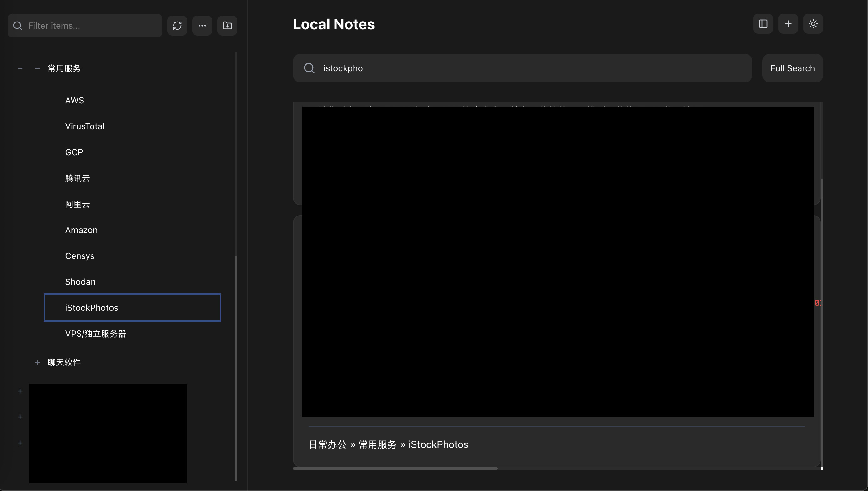Toggle the sidebar panel layout icon
The width and height of the screenshot is (868, 491).
763,24
